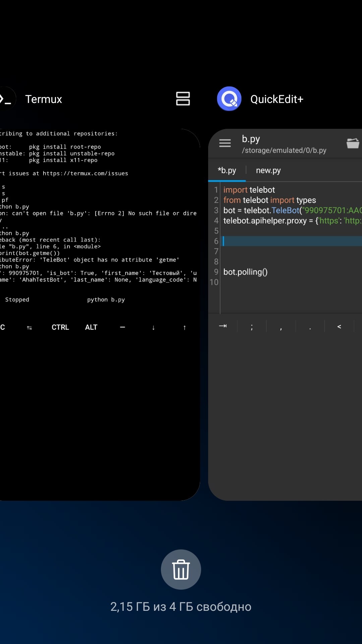Tap AttributeError 'getme' line in Termux
Viewport: 362px width, 644px height.
pyautogui.click(x=89, y=260)
